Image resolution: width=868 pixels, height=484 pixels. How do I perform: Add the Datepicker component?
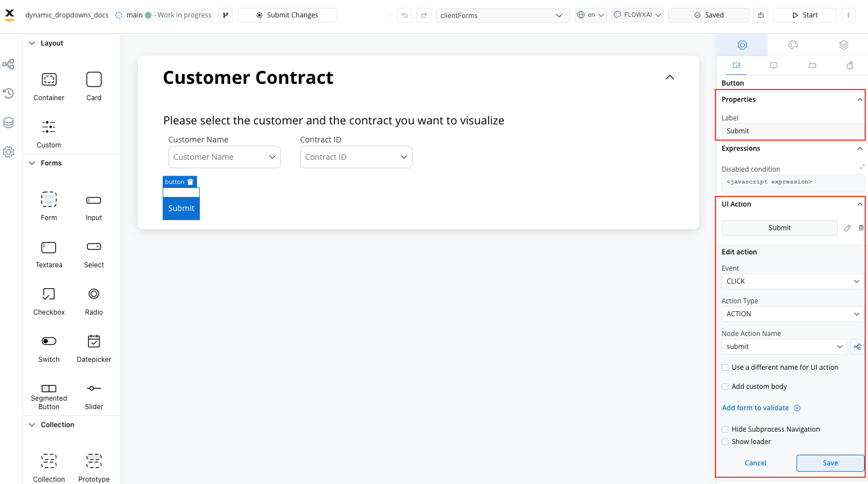pyautogui.click(x=94, y=348)
